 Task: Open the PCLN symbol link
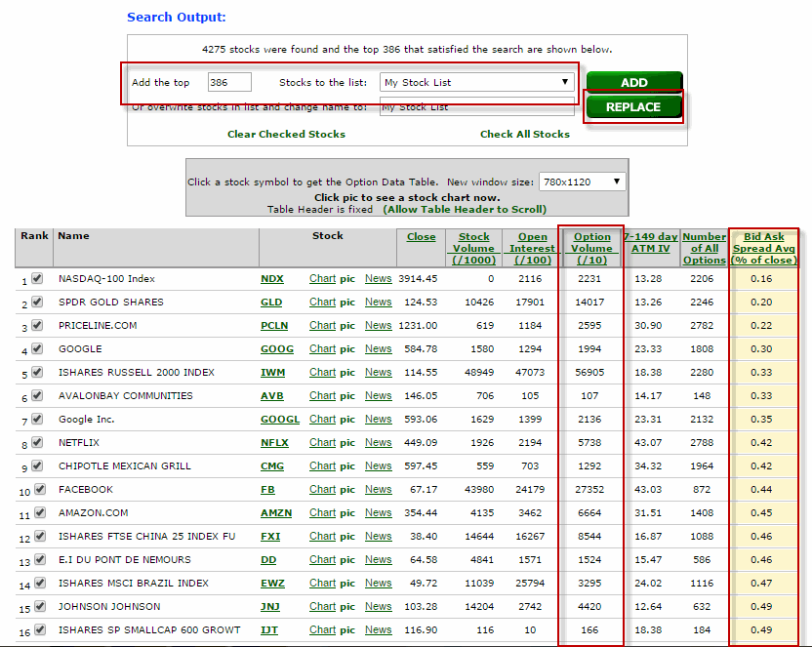(x=274, y=325)
